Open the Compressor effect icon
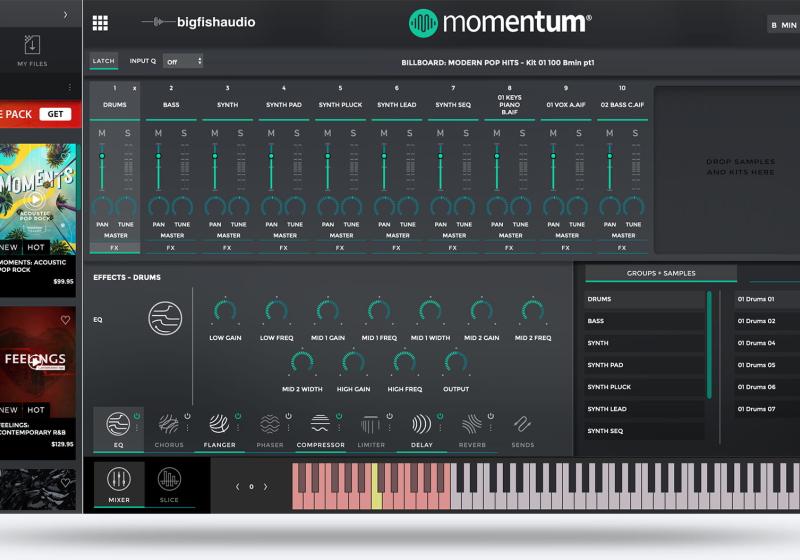This screenshot has width=800, height=560. click(320, 424)
